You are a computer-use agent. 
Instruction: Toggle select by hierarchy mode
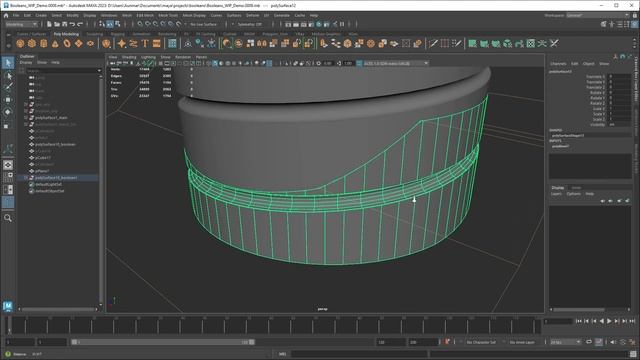102,24
